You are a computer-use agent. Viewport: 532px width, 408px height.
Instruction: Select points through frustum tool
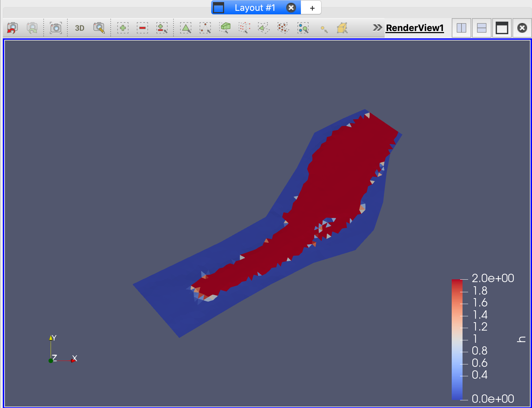[244, 28]
